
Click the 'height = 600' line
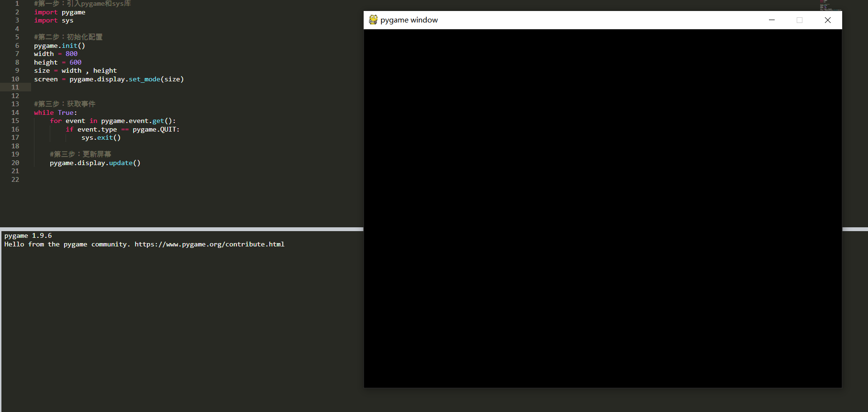[x=57, y=62]
